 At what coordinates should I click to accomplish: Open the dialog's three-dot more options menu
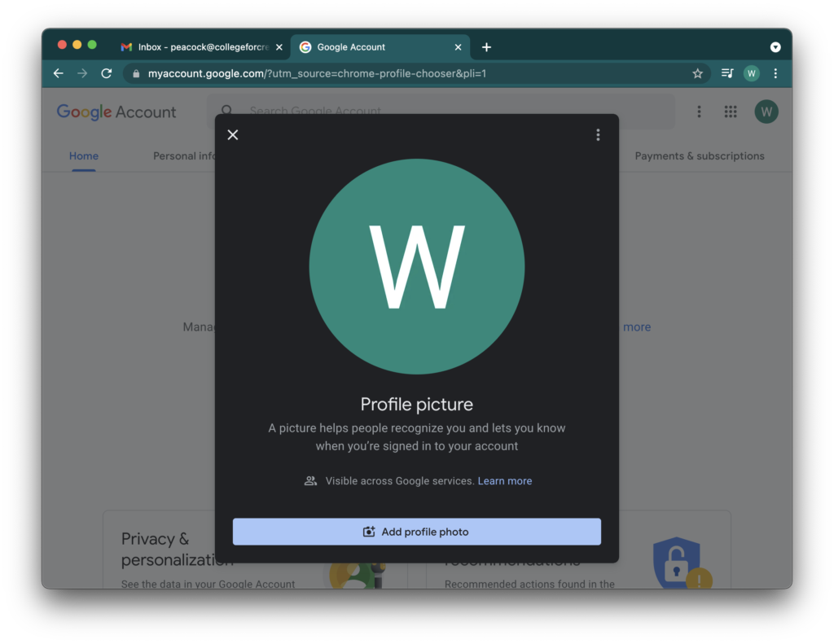[x=598, y=135]
